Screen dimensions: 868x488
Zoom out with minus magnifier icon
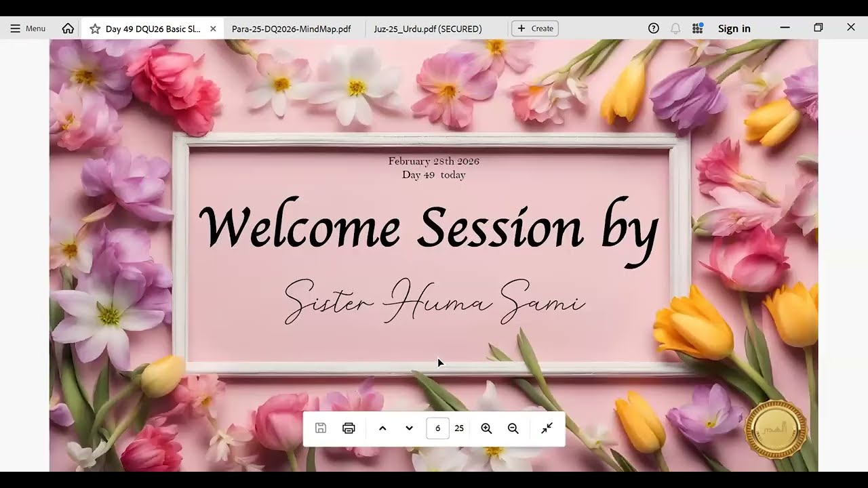pos(513,428)
